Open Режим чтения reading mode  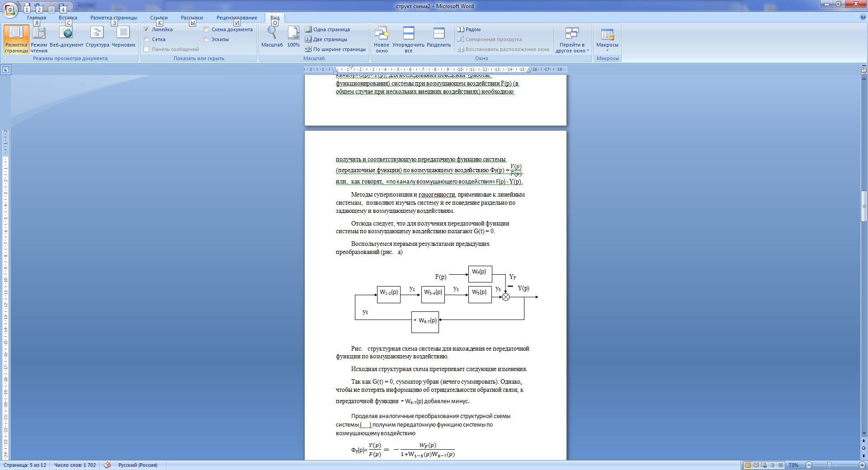39,39
